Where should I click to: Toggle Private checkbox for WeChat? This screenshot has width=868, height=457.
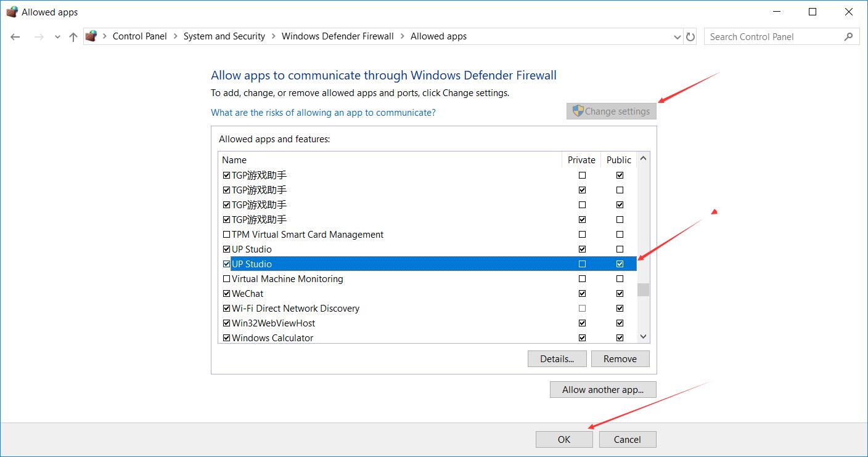coord(582,294)
